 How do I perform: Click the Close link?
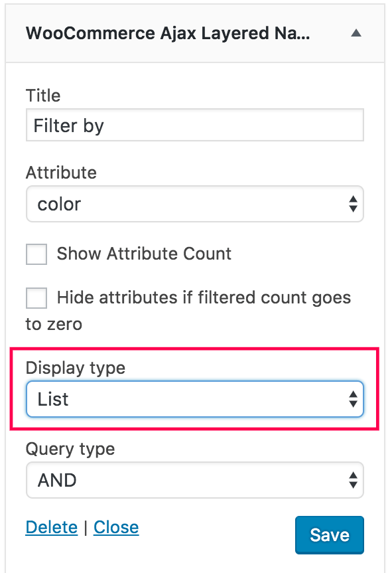click(116, 527)
